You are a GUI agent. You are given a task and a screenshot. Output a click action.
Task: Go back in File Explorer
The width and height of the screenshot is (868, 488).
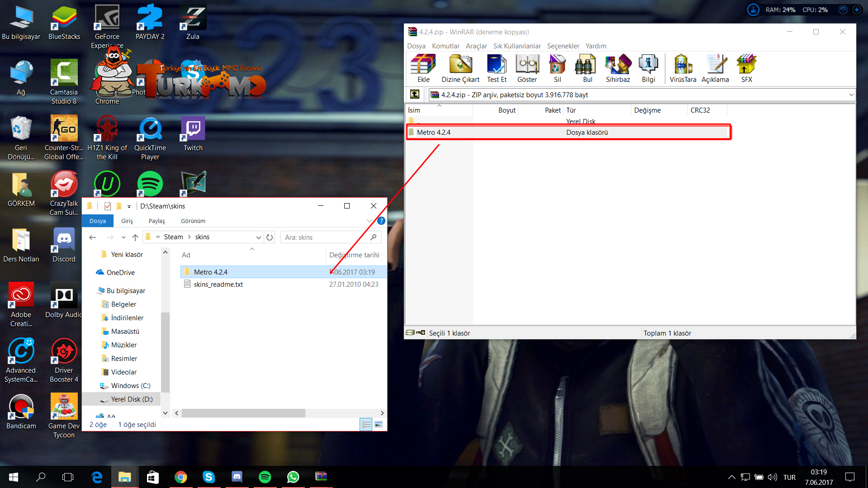click(93, 237)
